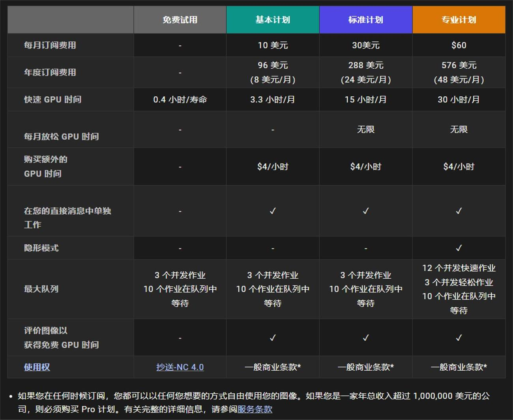Click the 576 美元 annual price cell
This screenshot has height=420, width=513.
point(459,72)
